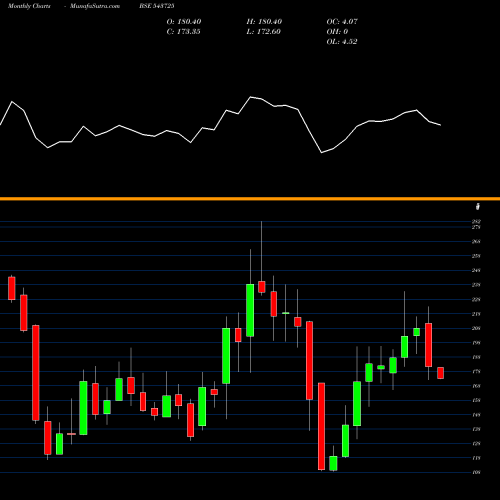Select the low value 'L: 172.60'
Image resolution: width=500 pixels, height=500 pixels.
263,32
